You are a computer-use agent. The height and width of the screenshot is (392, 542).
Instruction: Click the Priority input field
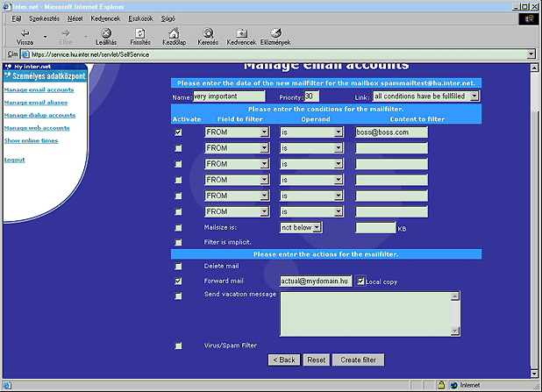coord(311,96)
